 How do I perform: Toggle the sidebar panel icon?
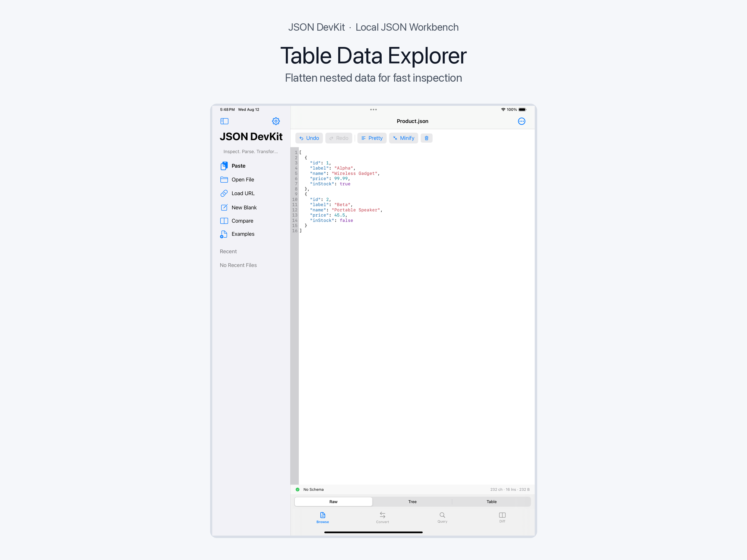pos(224,121)
